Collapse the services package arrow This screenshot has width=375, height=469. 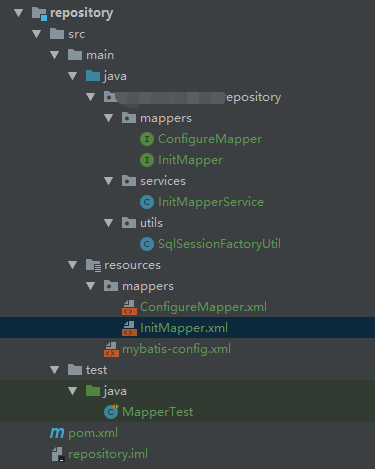109,181
